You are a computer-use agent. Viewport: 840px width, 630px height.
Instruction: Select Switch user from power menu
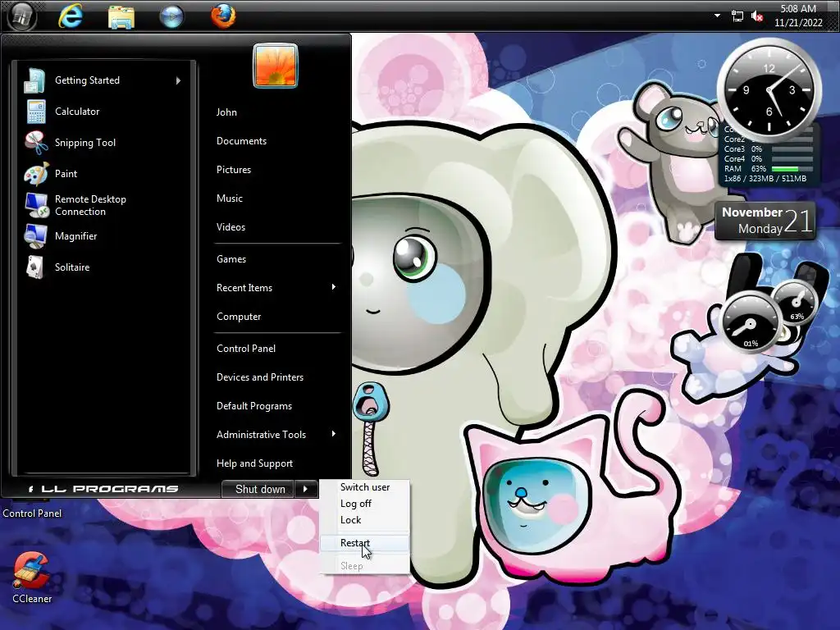(365, 487)
